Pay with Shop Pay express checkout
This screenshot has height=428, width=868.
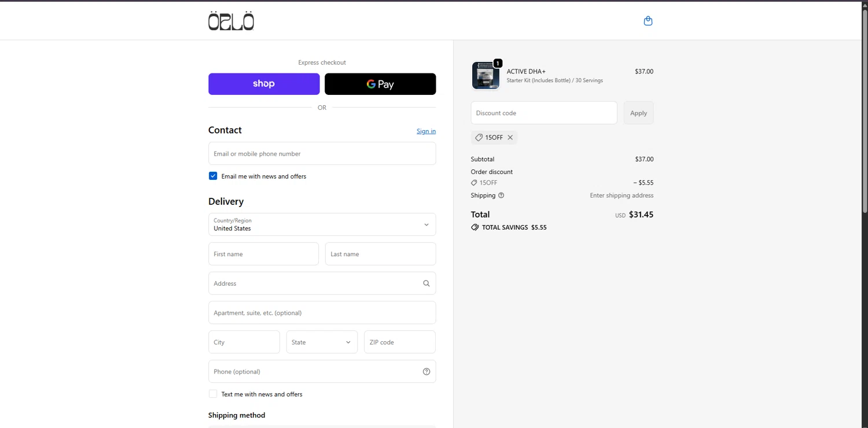click(264, 84)
